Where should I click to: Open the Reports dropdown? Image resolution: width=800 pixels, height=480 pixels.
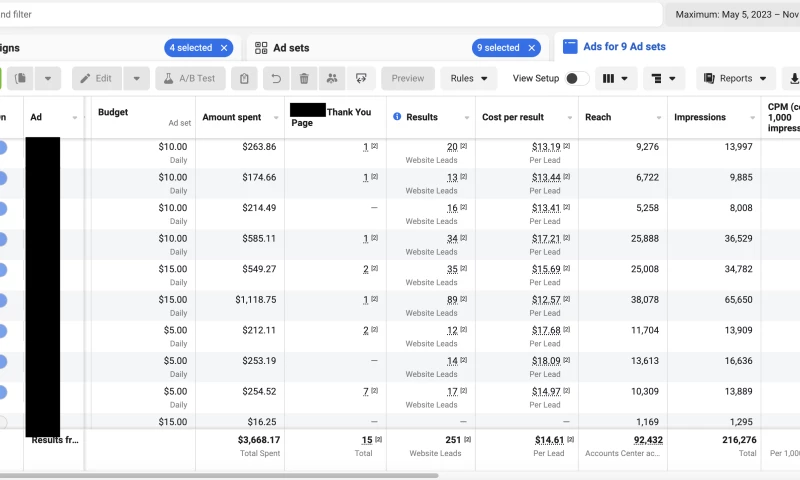735,78
